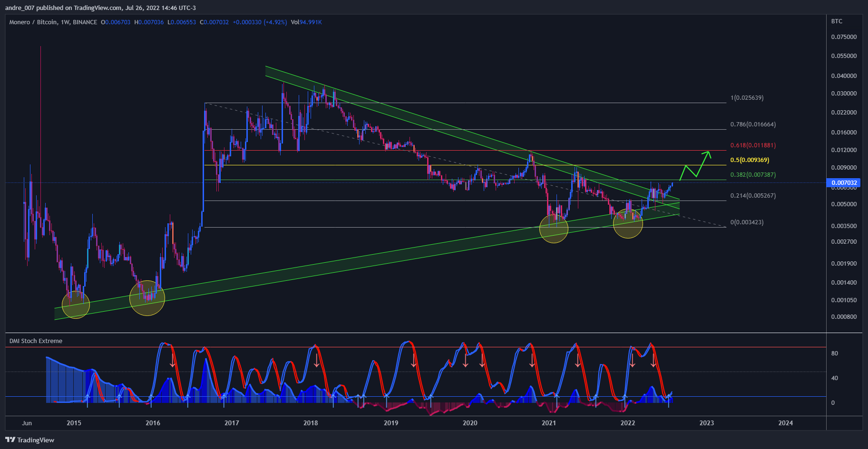Screen dimensions: 868x449
Task: Click the BTC currency label on price axis
Action: 837,21
